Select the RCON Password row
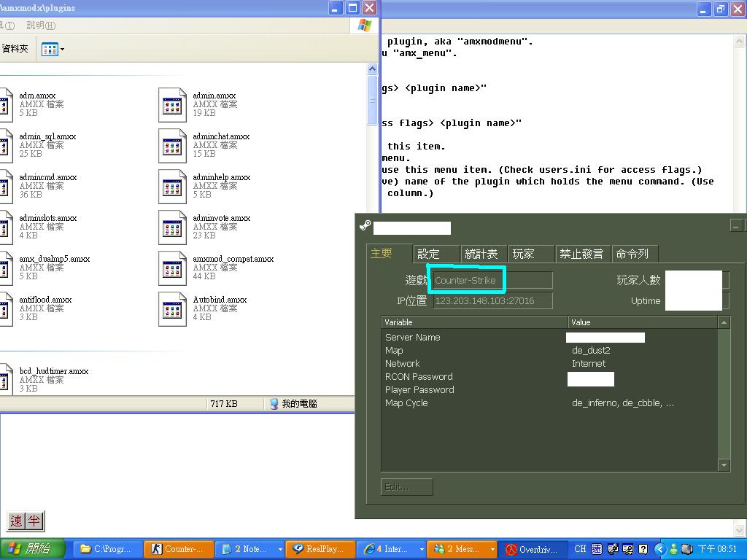The image size is (747, 560). click(x=549, y=377)
